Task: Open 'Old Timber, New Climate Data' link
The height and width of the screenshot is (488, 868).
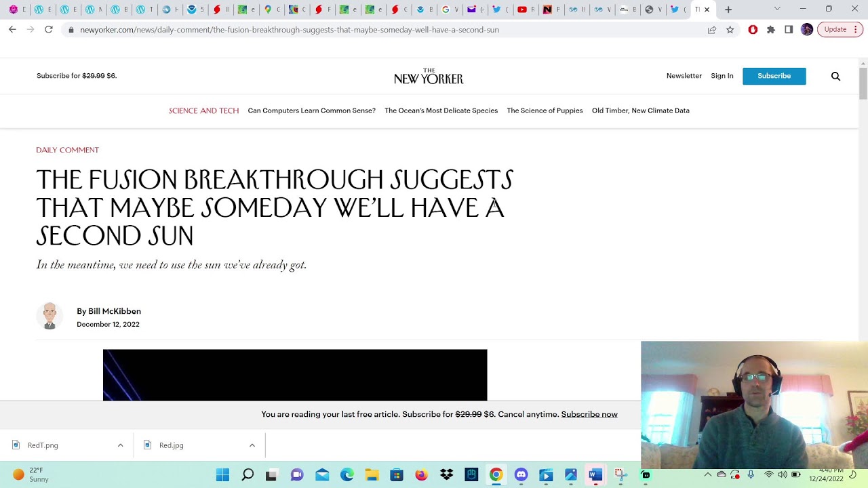Action: [640, 110]
